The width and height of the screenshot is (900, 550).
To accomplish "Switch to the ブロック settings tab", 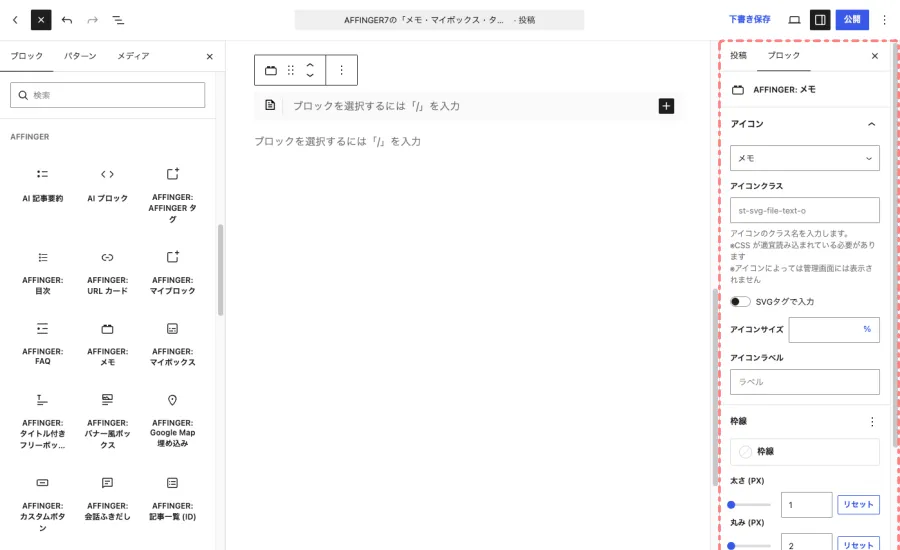I will (783, 56).
